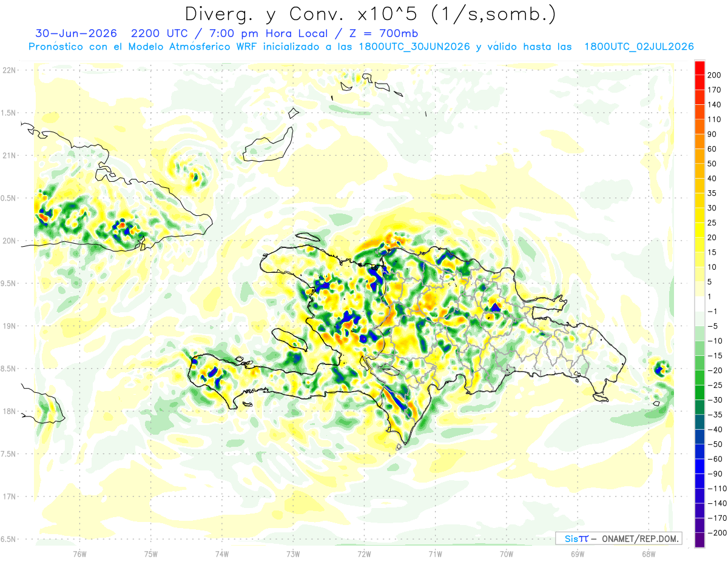Click the legend value "-170"
The image size is (728, 562).
[716, 518]
